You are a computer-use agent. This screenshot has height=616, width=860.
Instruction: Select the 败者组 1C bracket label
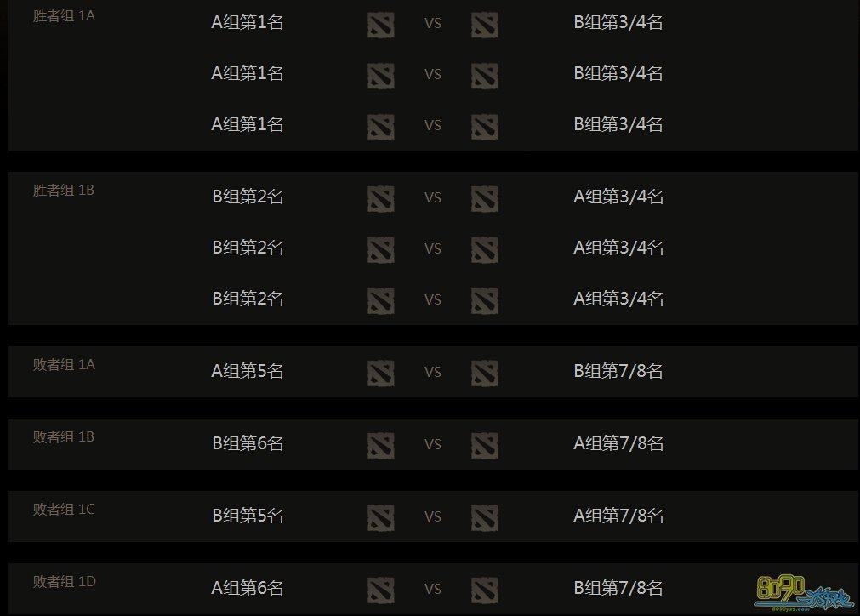click(x=64, y=509)
